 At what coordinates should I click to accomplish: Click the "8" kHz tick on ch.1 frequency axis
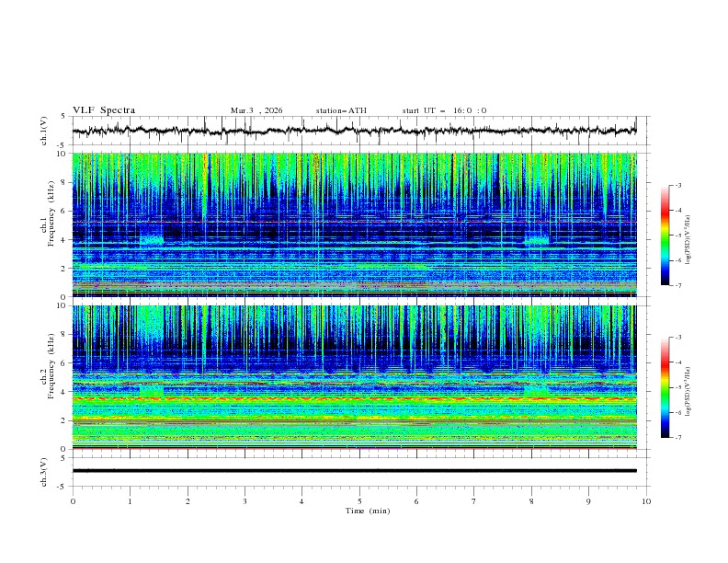coord(64,182)
